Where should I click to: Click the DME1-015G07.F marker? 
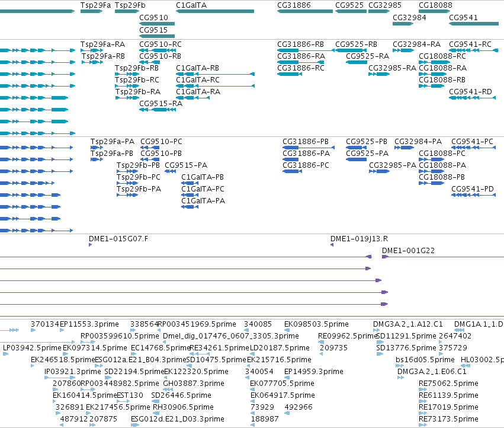click(x=91, y=245)
